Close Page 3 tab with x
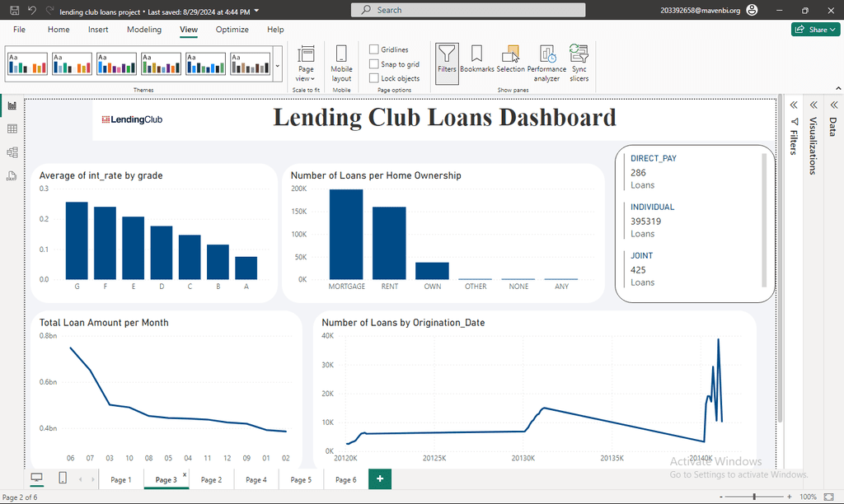This screenshot has width=844, height=504. coord(185,474)
